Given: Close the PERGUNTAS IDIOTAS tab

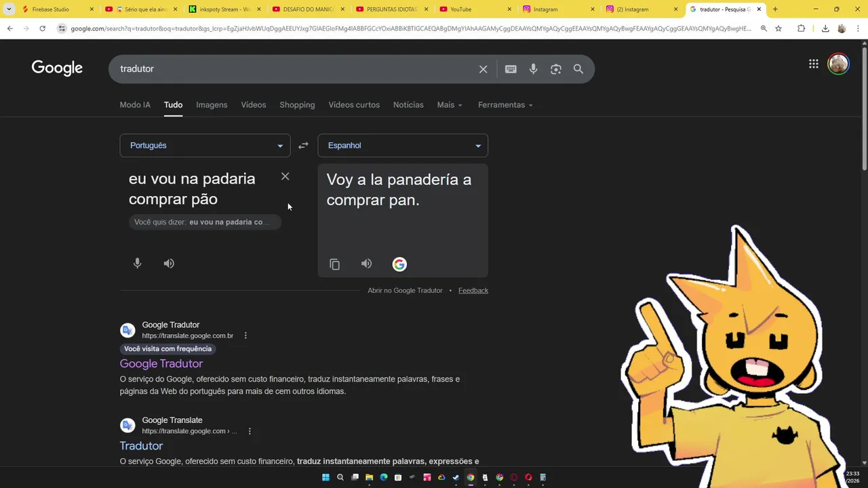Looking at the screenshot, I should [x=425, y=9].
